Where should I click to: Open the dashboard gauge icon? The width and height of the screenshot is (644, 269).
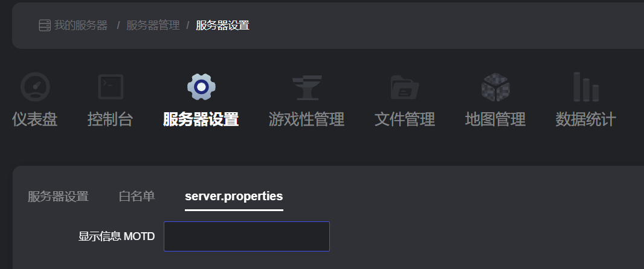click(x=35, y=87)
